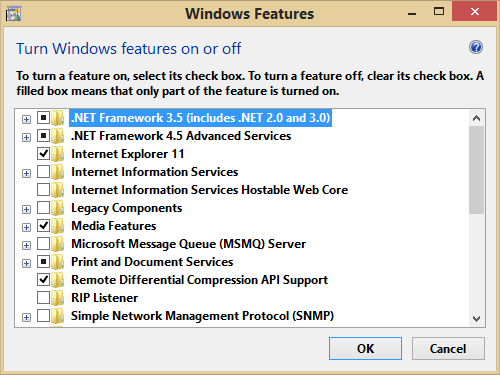
Task: Click folder icon beside RIP Listener
Action: pos(58,298)
